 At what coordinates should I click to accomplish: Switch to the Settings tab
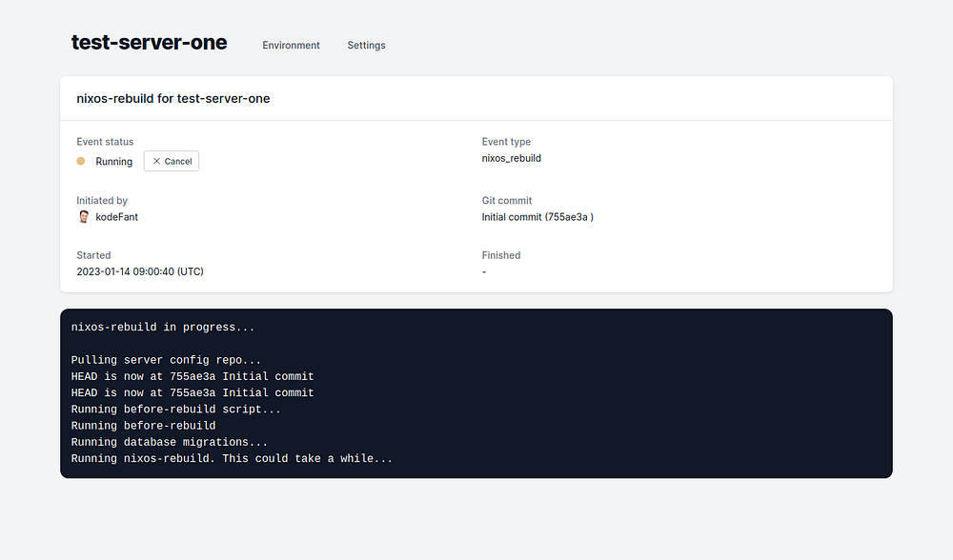[x=366, y=46]
